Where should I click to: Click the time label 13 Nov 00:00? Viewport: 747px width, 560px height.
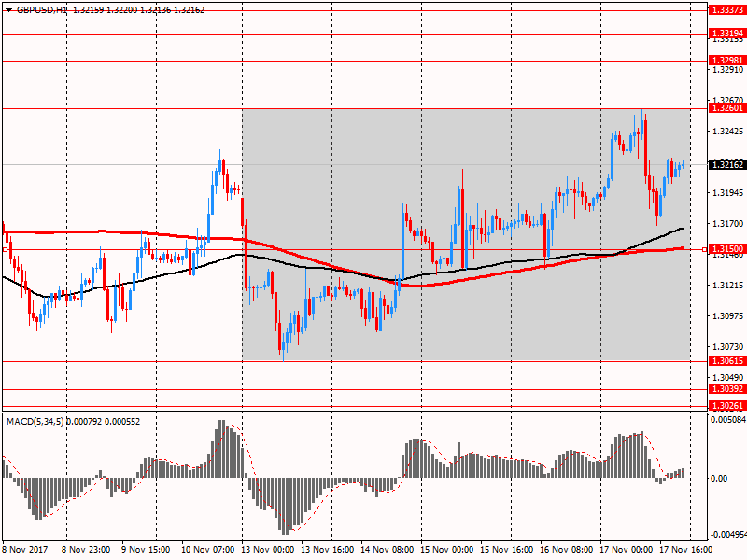point(267,549)
